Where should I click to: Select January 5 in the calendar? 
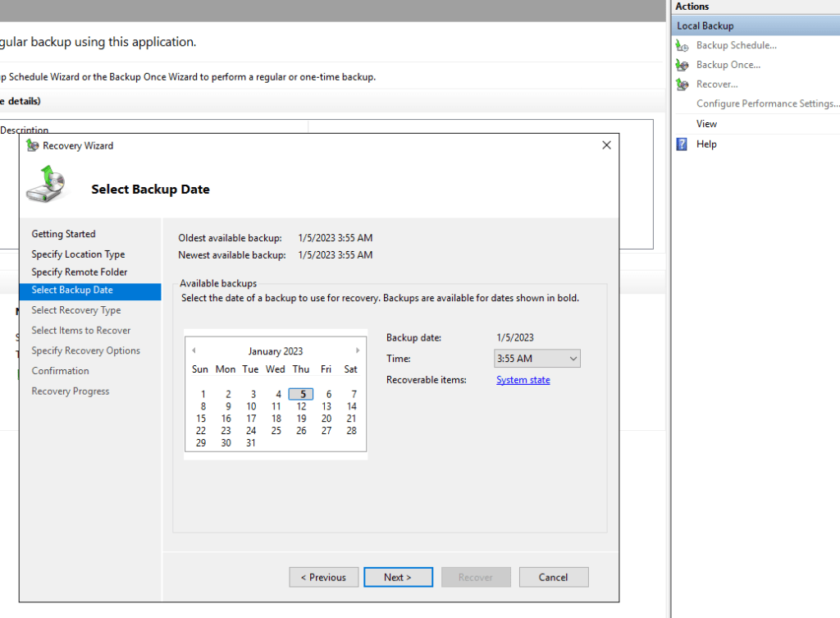click(x=301, y=394)
